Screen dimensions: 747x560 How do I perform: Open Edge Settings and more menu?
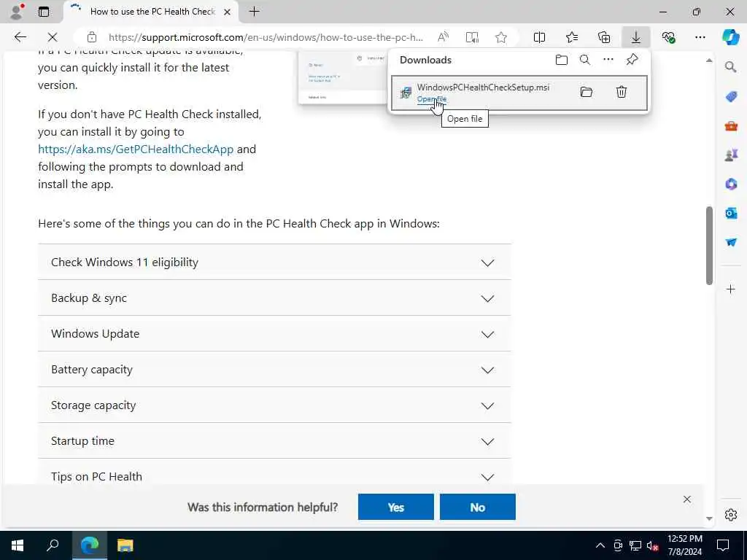click(x=700, y=37)
